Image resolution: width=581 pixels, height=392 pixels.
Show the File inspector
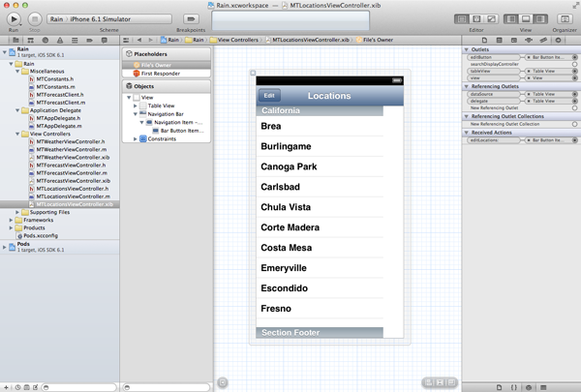point(484,40)
